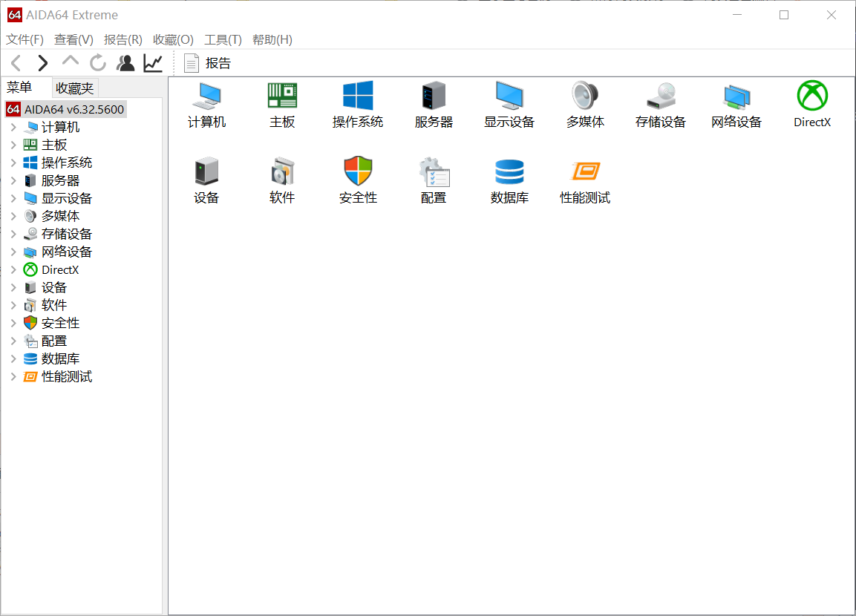Expand the DirectX tree node chevron
Screen dimensions: 856x616
13,269
